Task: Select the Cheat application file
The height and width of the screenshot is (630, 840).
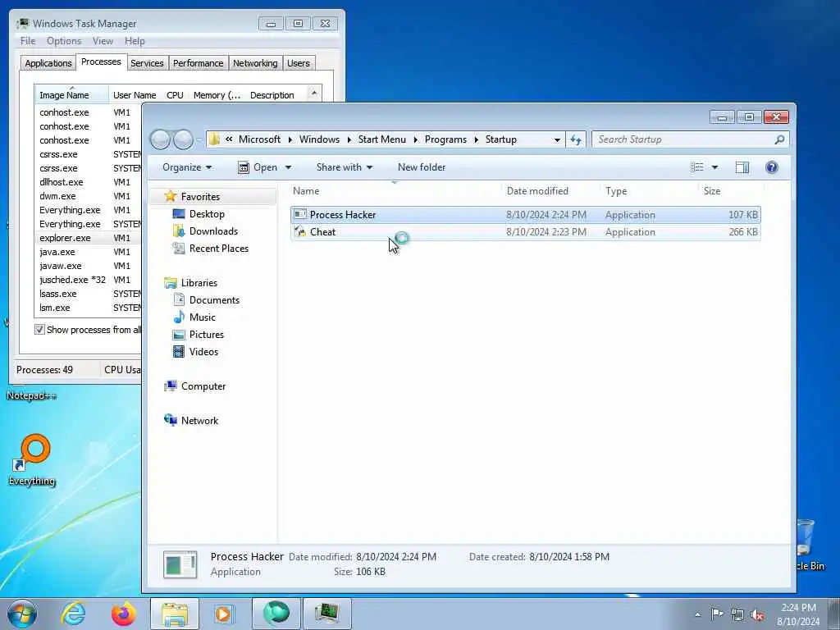Action: click(525, 232)
